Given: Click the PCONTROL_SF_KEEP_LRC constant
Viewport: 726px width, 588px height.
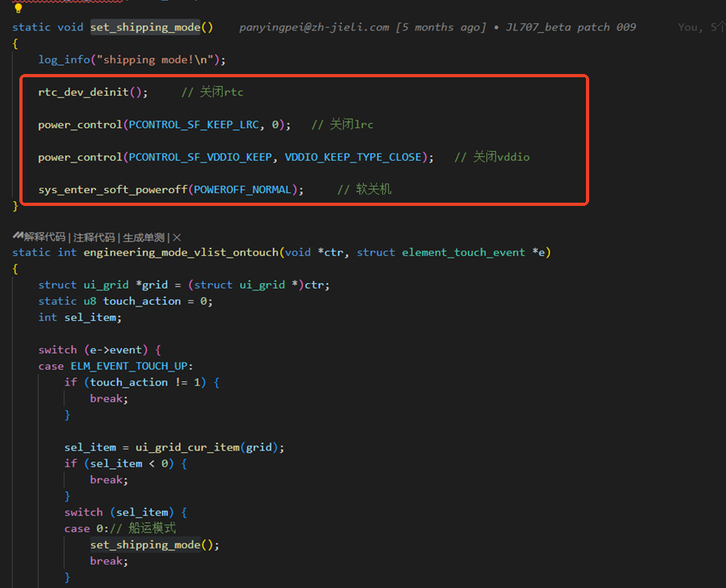Looking at the screenshot, I should (193, 125).
